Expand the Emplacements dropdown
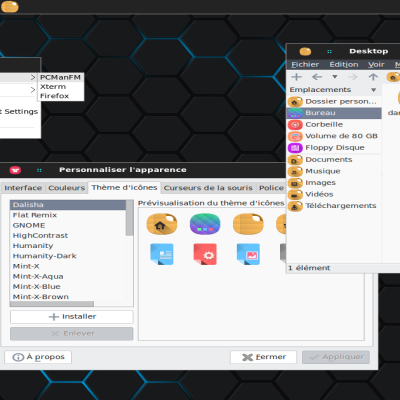Image resolution: width=400 pixels, height=400 pixels. tap(373, 90)
